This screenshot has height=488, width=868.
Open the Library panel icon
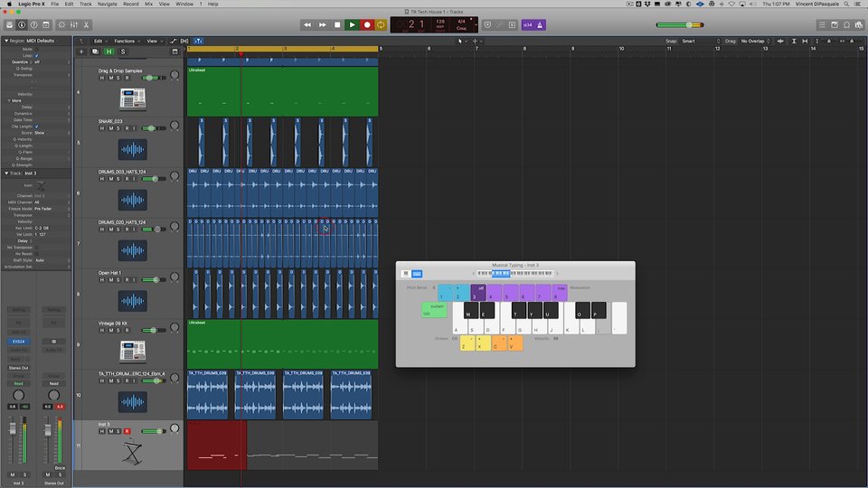(9, 25)
